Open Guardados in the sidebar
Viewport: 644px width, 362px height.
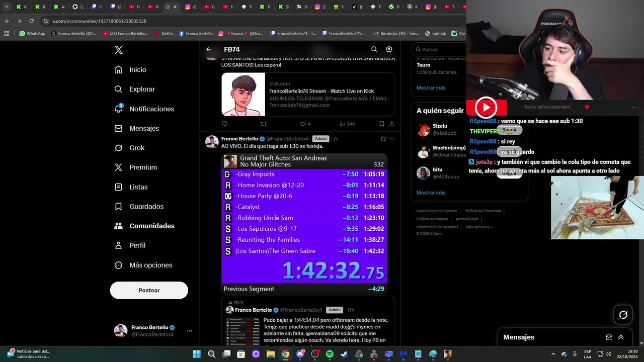click(x=139, y=207)
